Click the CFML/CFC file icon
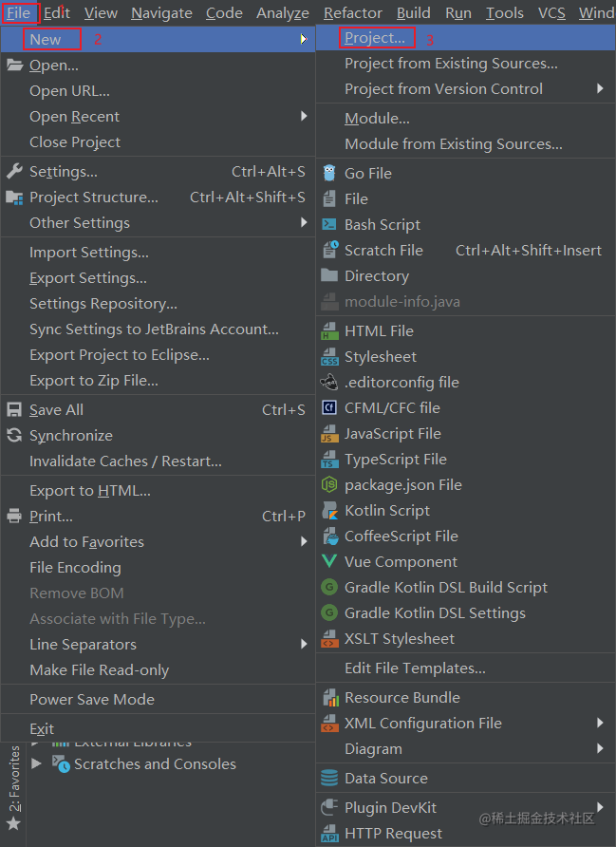 coord(329,407)
